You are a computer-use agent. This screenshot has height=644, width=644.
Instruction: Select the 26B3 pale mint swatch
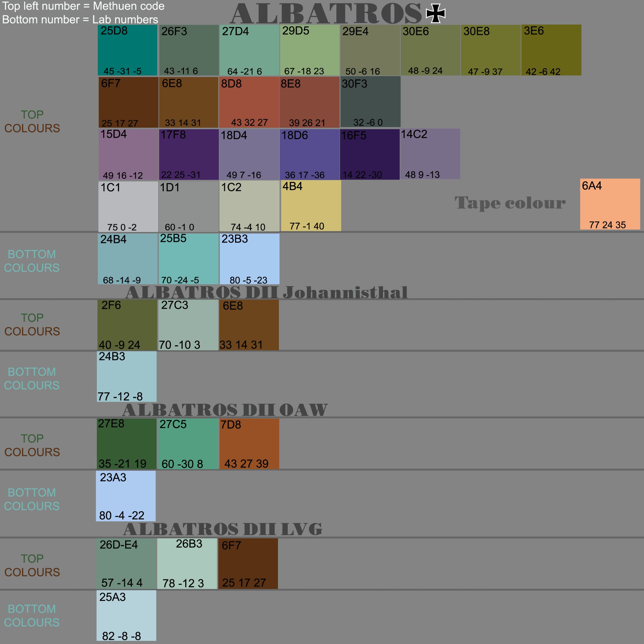pos(187,564)
